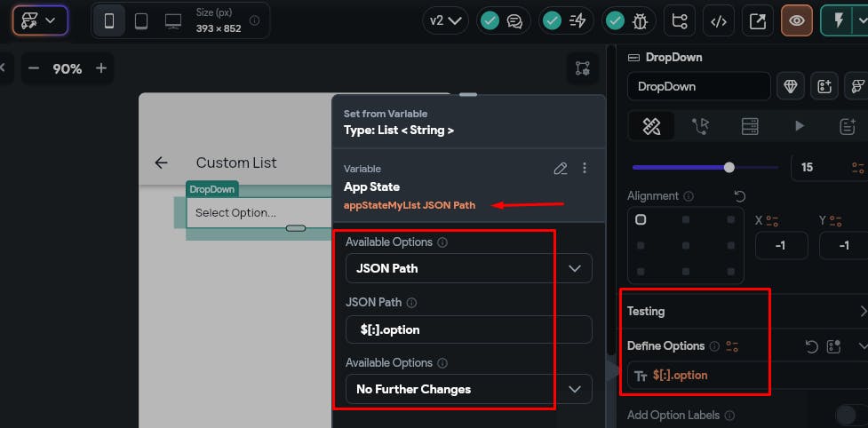Open the JSON Path available options dropdown
Viewport: 868px width, 428px height.
(468, 268)
